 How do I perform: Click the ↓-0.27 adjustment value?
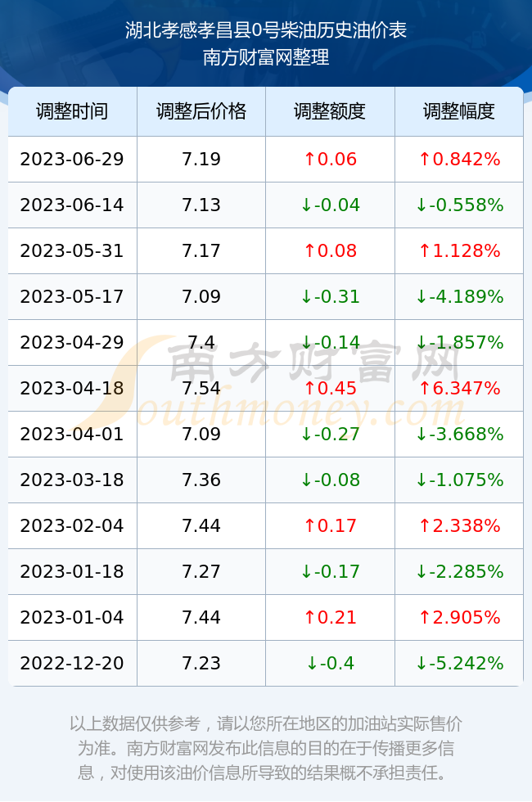330,435
